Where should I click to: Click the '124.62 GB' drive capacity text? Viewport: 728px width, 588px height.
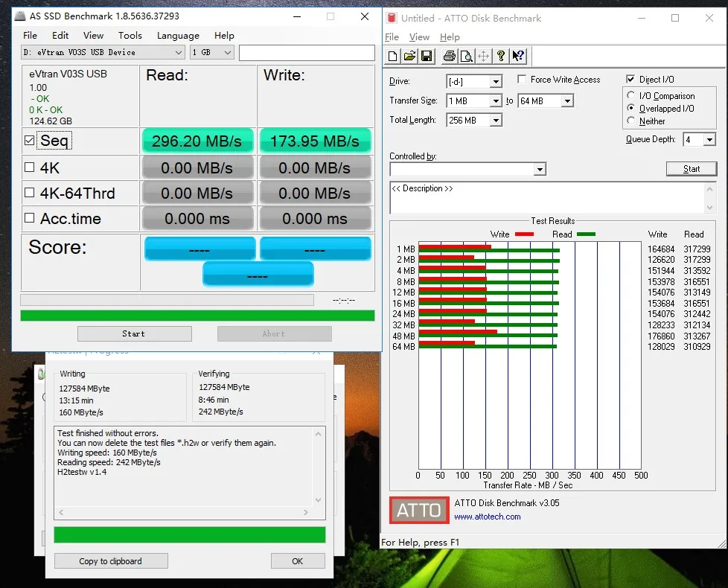click(51, 121)
